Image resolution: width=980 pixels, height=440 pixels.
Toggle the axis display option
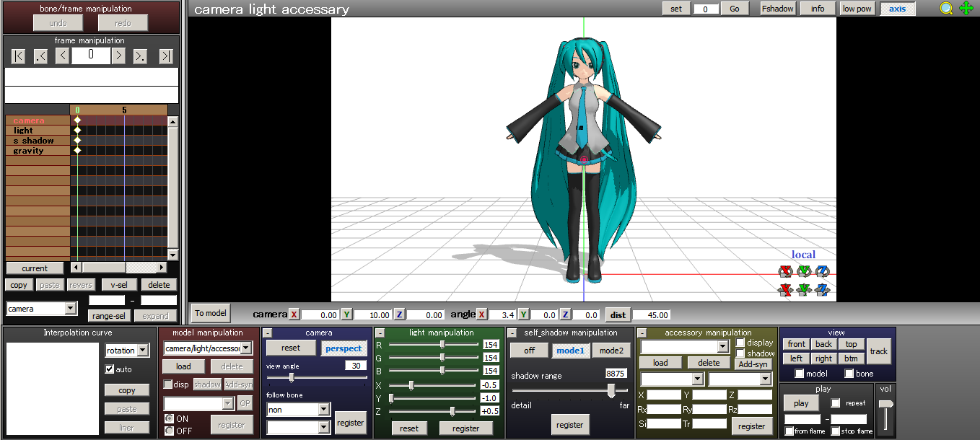pos(897,9)
